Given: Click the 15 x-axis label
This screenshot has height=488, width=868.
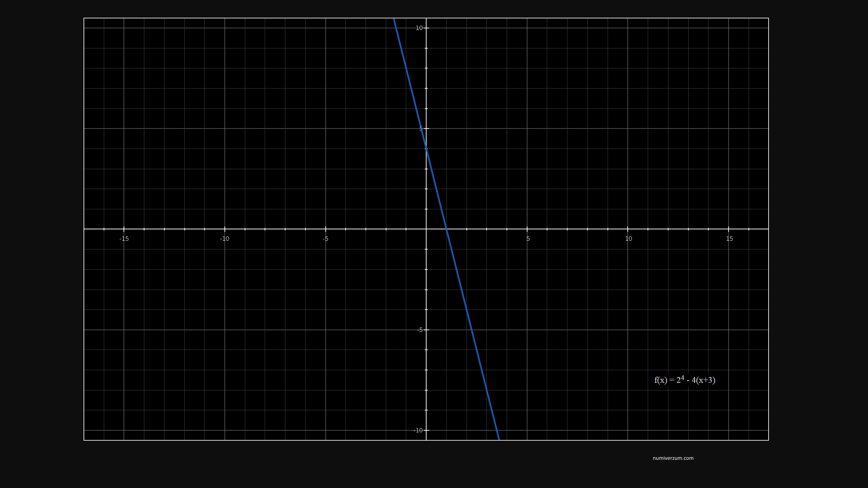Looking at the screenshot, I should 729,239.
